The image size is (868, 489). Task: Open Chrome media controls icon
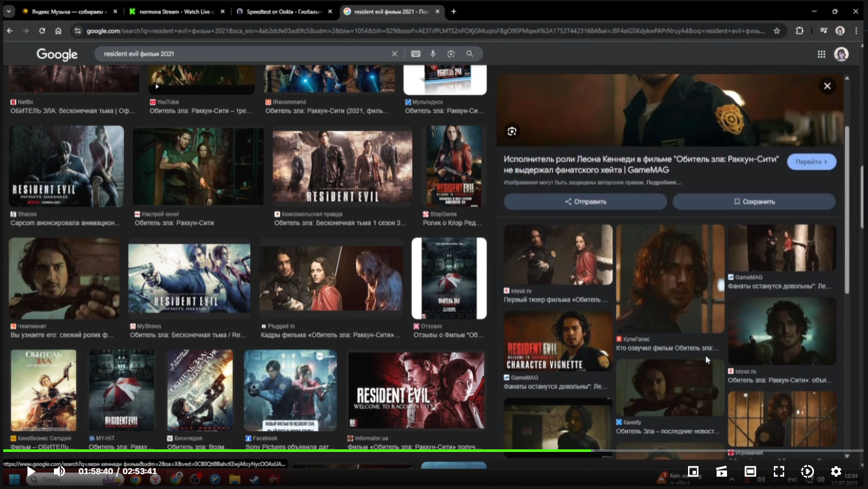[824, 31]
